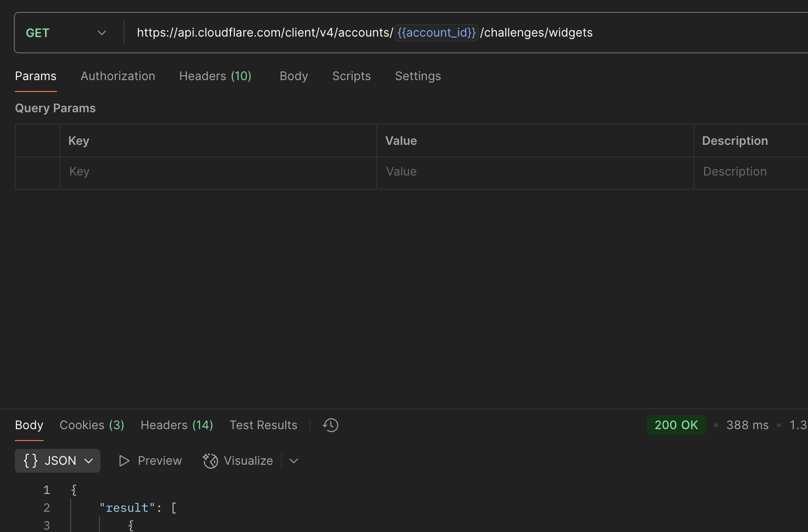View response Cookies (3) tab
The image size is (808, 532).
pyautogui.click(x=92, y=425)
